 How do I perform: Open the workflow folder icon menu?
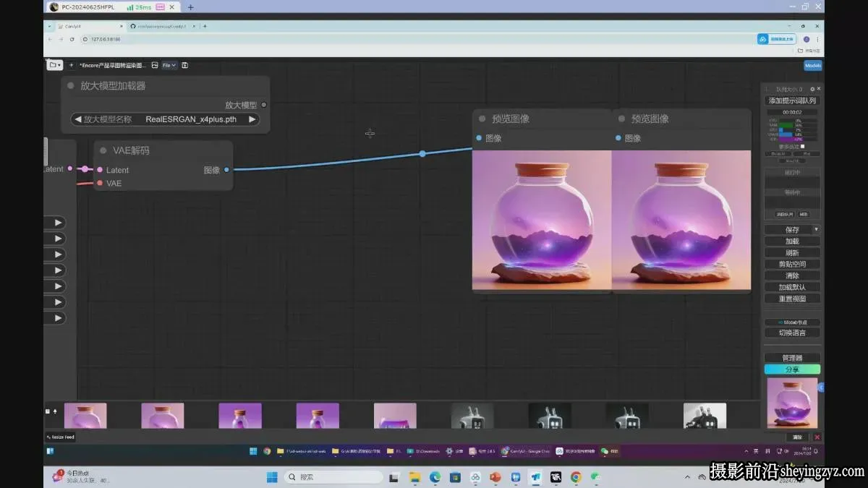(54, 65)
